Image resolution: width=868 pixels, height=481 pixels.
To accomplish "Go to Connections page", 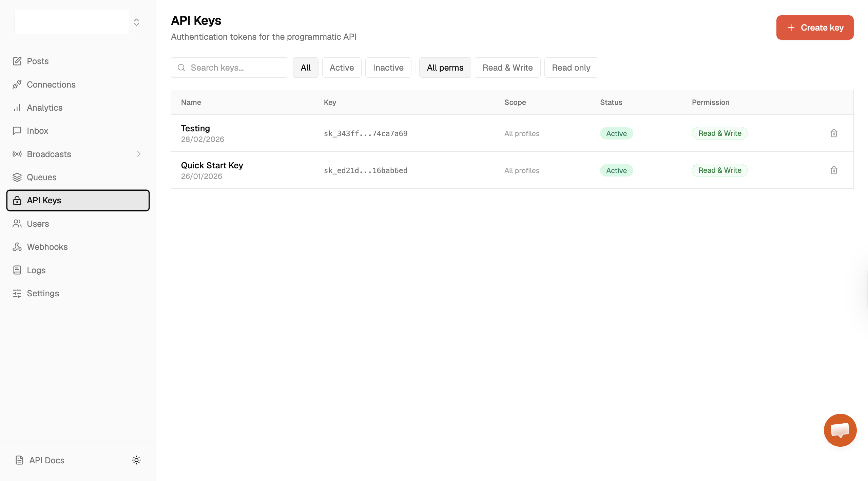I will pyautogui.click(x=51, y=85).
